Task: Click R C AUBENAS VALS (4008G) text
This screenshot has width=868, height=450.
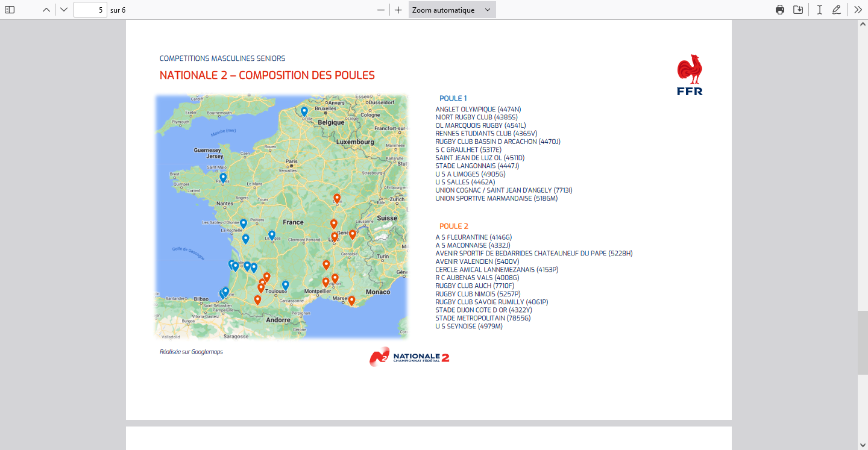Action: [x=477, y=278]
